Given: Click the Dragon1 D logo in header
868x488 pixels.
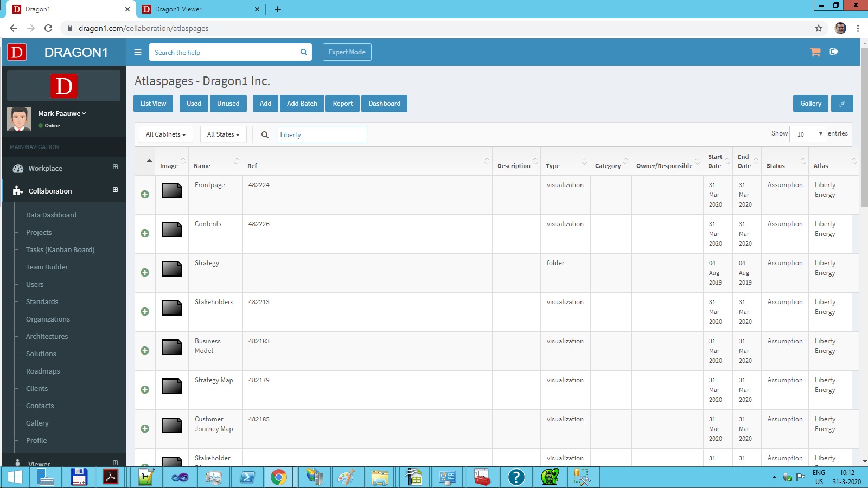Looking at the screenshot, I should coord(17,52).
